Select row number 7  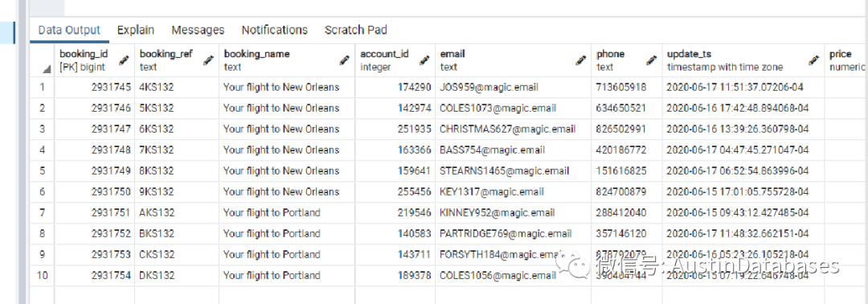(x=42, y=212)
